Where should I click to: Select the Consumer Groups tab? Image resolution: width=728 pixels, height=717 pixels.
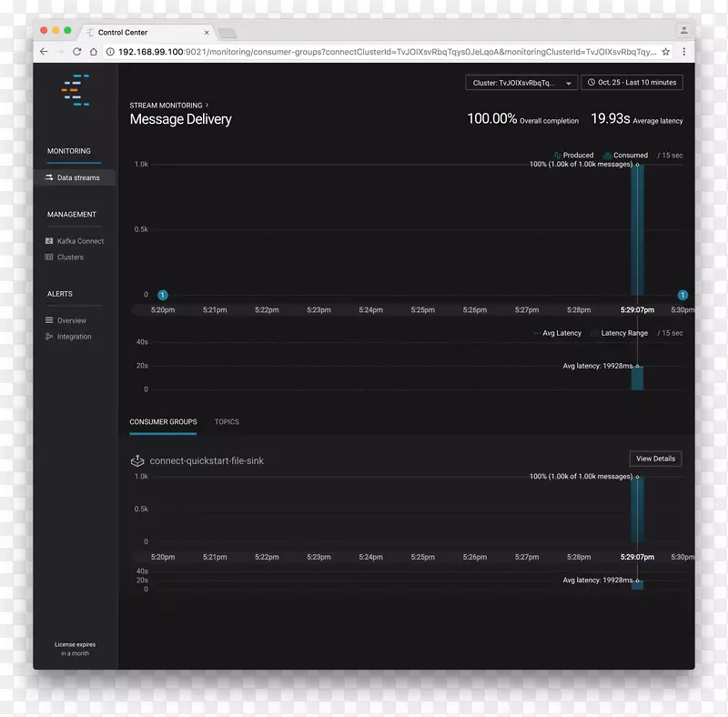point(163,422)
